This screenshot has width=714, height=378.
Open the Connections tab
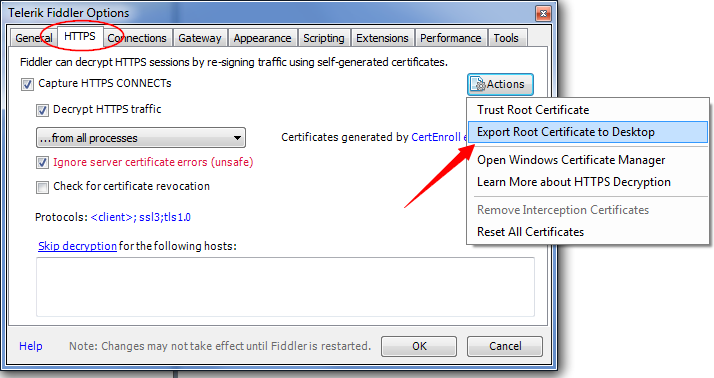click(137, 38)
